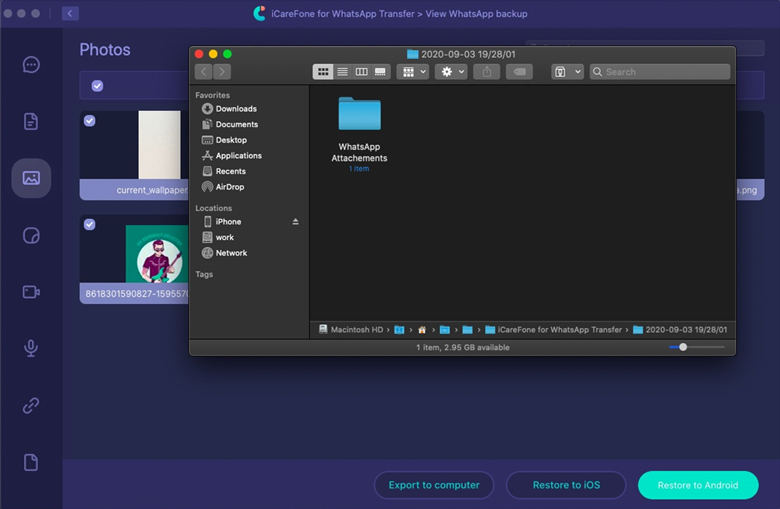Click the Finder window title folder icon

coord(412,54)
